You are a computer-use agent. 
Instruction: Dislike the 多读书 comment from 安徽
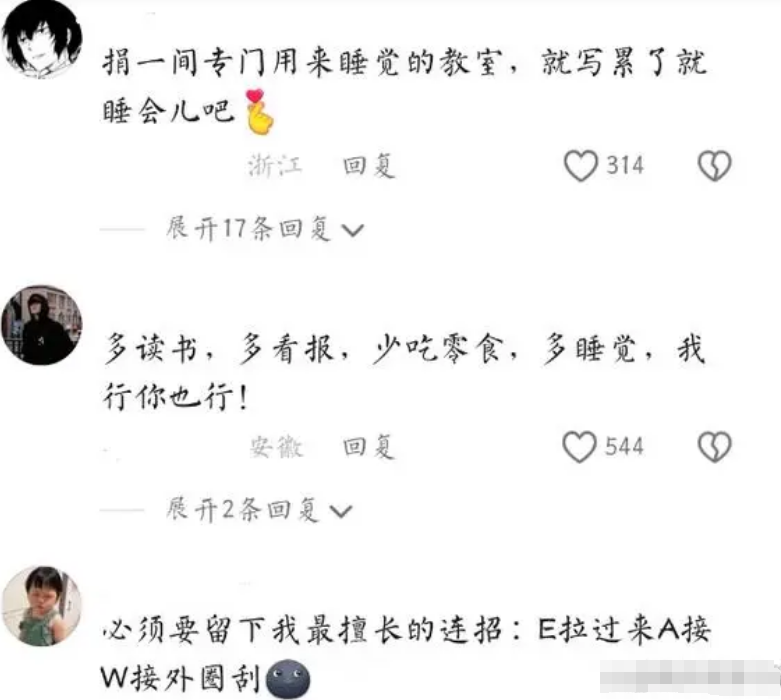coord(714,446)
